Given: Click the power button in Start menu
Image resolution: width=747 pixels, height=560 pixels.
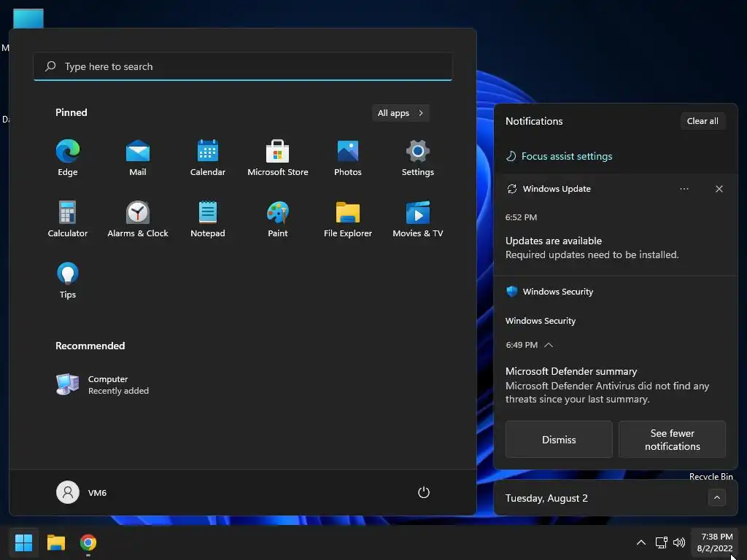Looking at the screenshot, I should coord(424,492).
